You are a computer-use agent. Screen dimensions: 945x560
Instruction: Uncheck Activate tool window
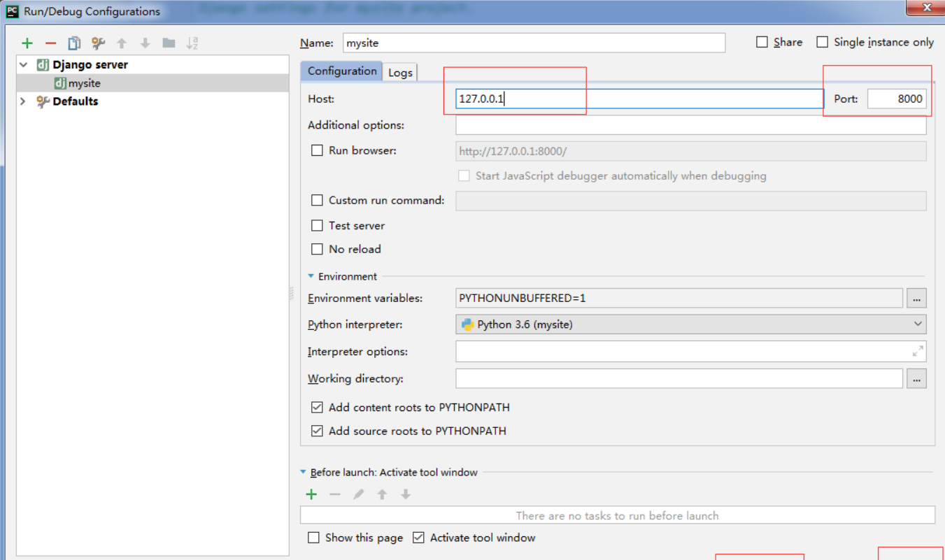(x=418, y=538)
